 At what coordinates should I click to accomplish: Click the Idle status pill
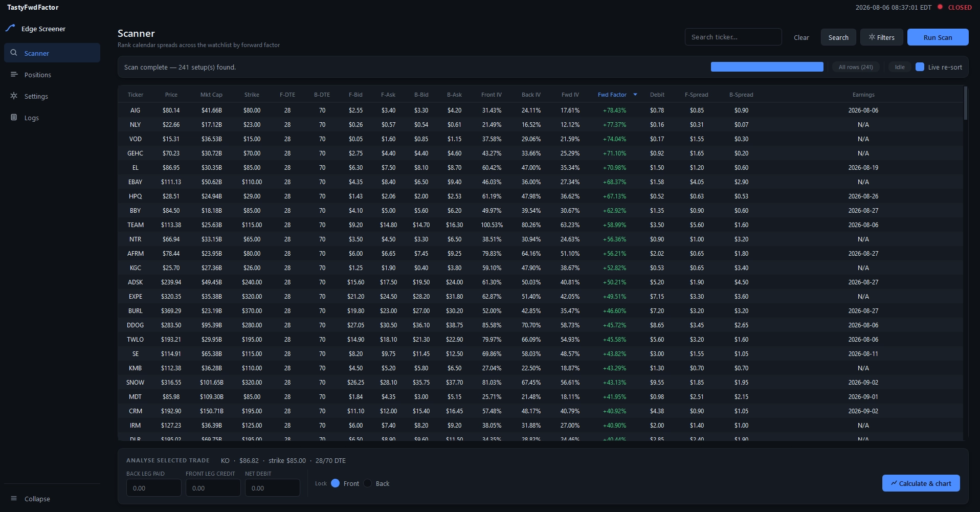pos(900,67)
